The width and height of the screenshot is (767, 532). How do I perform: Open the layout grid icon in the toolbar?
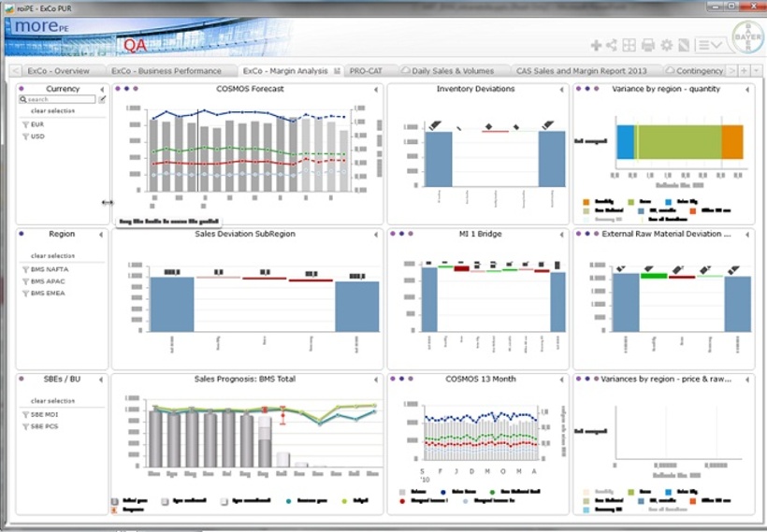[630, 46]
